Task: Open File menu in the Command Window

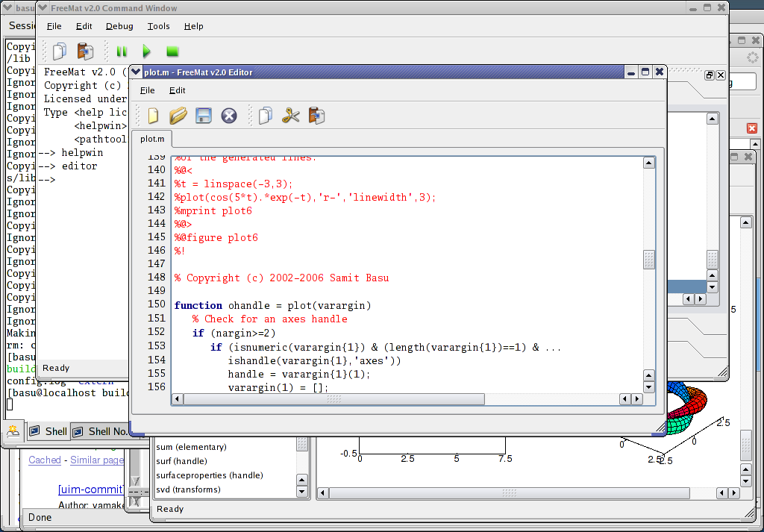Action: point(54,26)
